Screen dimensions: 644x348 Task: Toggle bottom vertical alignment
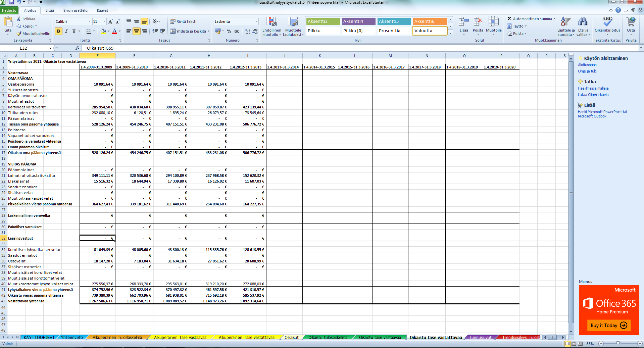click(144, 21)
